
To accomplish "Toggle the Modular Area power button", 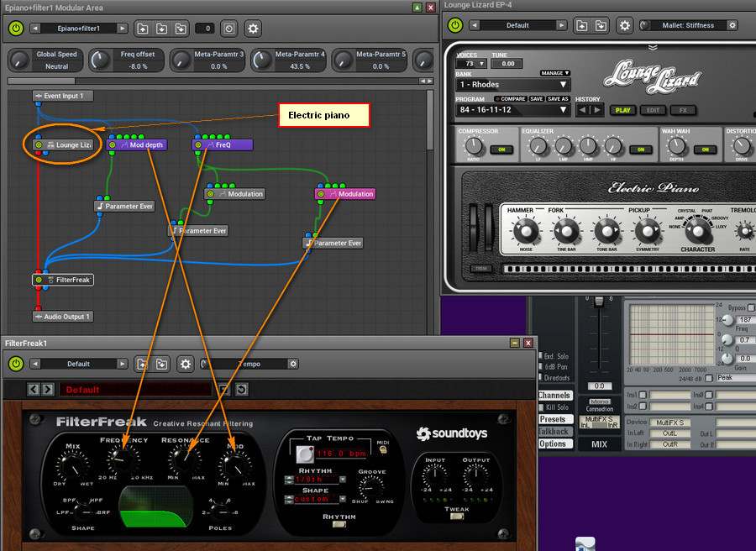I will pyautogui.click(x=16, y=29).
